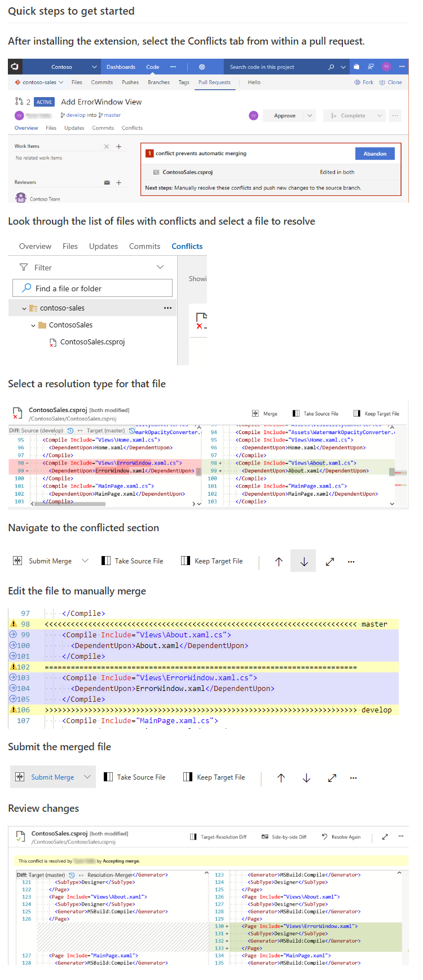The width and height of the screenshot is (423, 980).
Task: Click the Abandon button
Action: [374, 154]
